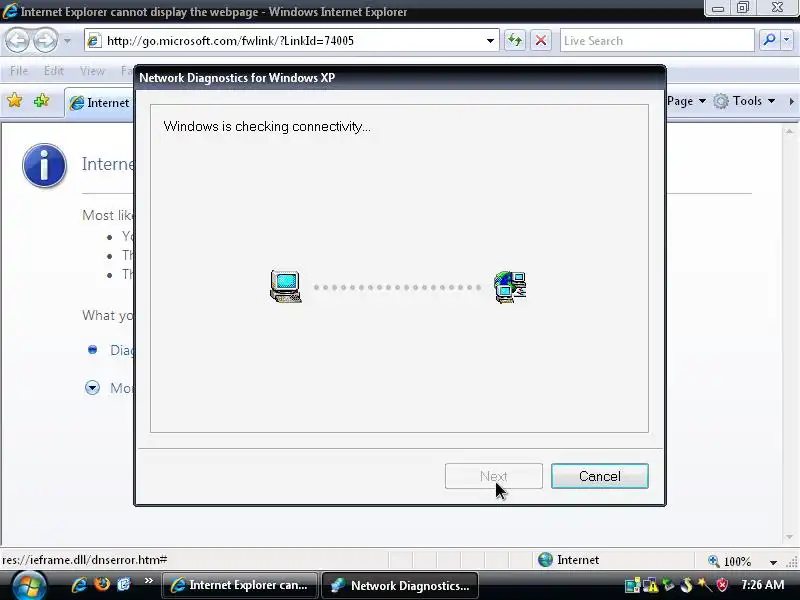The image size is (800, 600).
Task: Click the greyed-out Next button
Action: pyautogui.click(x=493, y=476)
